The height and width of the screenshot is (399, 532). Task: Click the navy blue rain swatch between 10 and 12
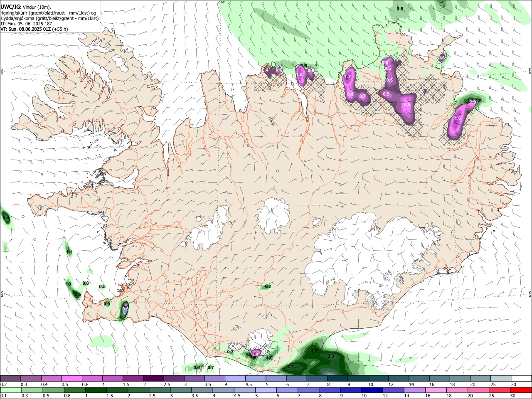point(372,390)
